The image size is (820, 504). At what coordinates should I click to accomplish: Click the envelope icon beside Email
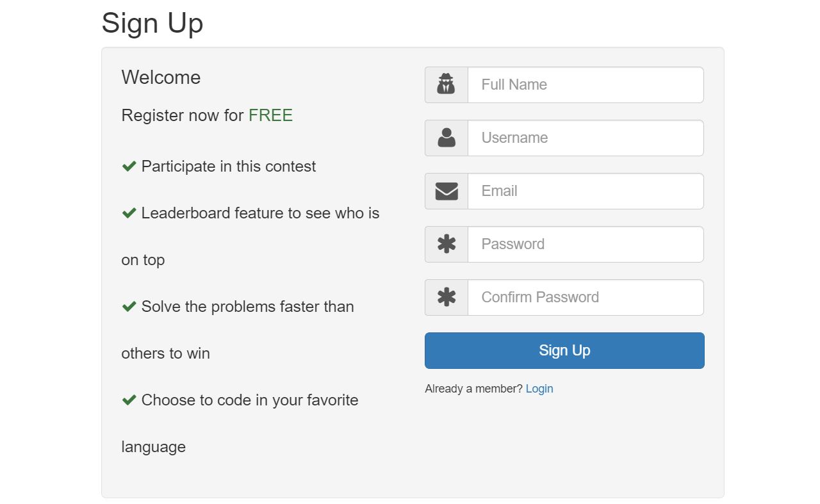click(446, 191)
